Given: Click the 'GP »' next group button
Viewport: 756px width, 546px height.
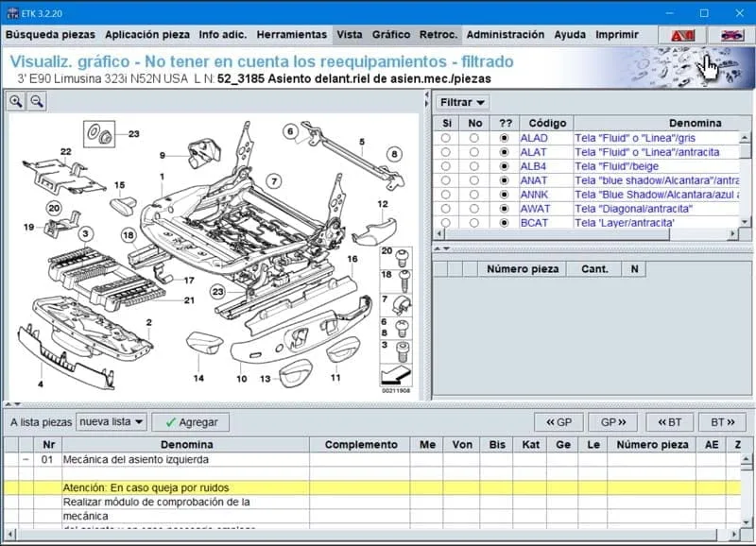Looking at the screenshot, I should [x=612, y=422].
